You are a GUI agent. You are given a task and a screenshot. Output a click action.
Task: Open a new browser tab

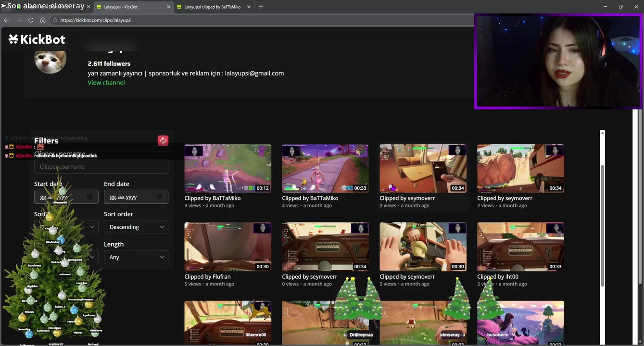click(x=261, y=7)
